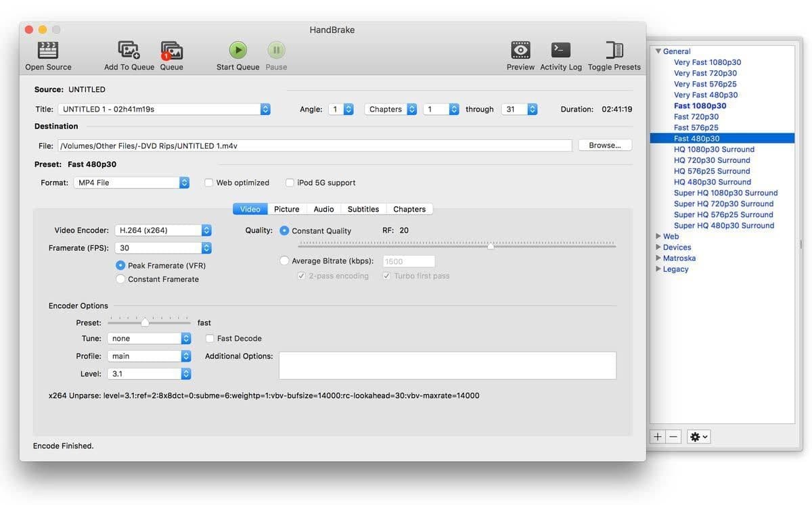
Task: Select Very Fast 576p25 preset
Action: [x=705, y=84]
